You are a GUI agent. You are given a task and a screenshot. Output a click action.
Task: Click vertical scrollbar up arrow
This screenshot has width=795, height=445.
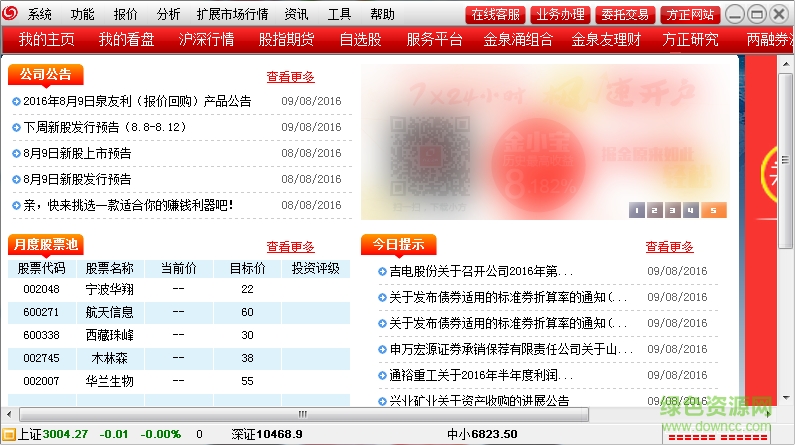pyautogui.click(x=786, y=64)
